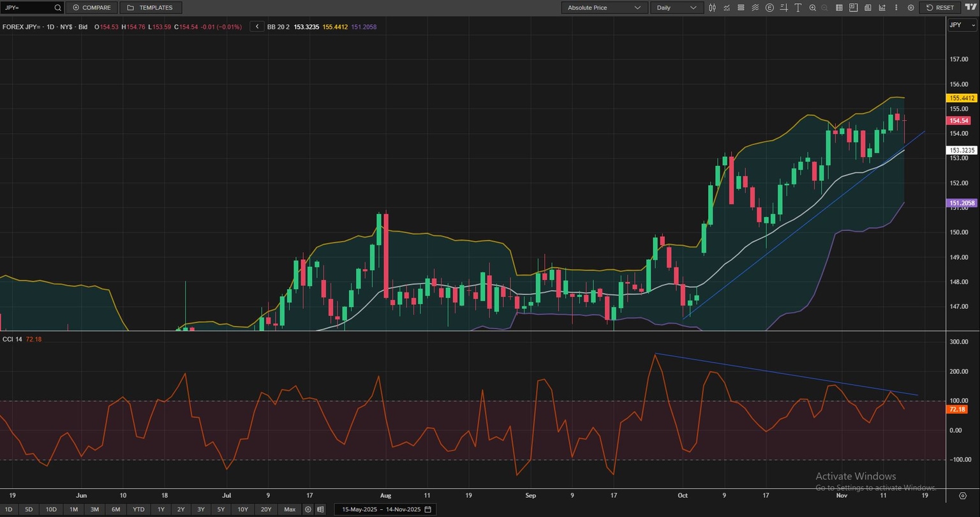Open the axis settings gear at bottom right
Image resolution: width=980 pixels, height=517 pixels.
pos(963,495)
